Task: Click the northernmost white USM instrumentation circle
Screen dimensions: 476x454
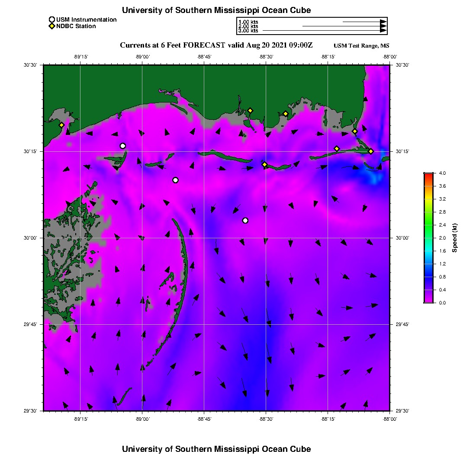Action: [x=123, y=146]
